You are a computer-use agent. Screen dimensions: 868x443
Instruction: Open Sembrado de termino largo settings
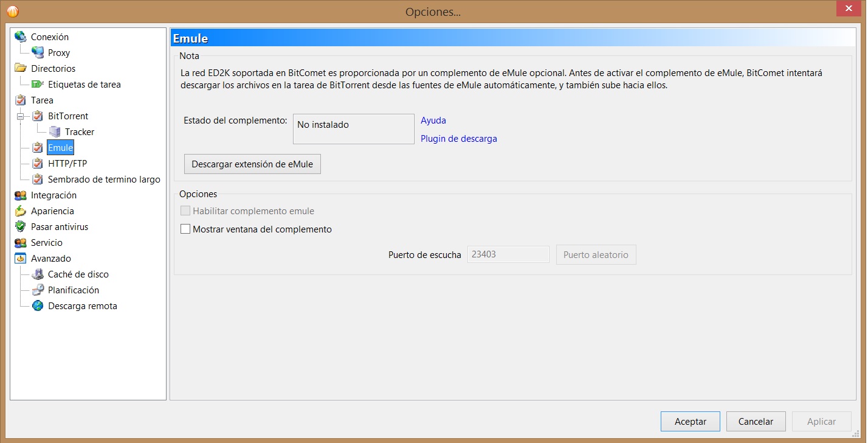pos(103,179)
